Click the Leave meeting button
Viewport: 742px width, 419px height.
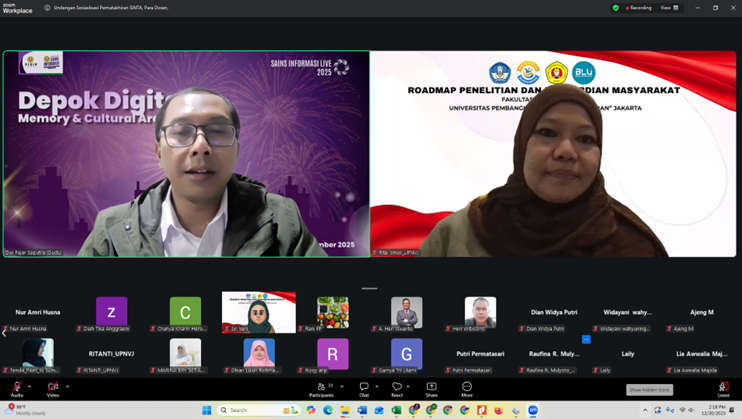tap(723, 387)
